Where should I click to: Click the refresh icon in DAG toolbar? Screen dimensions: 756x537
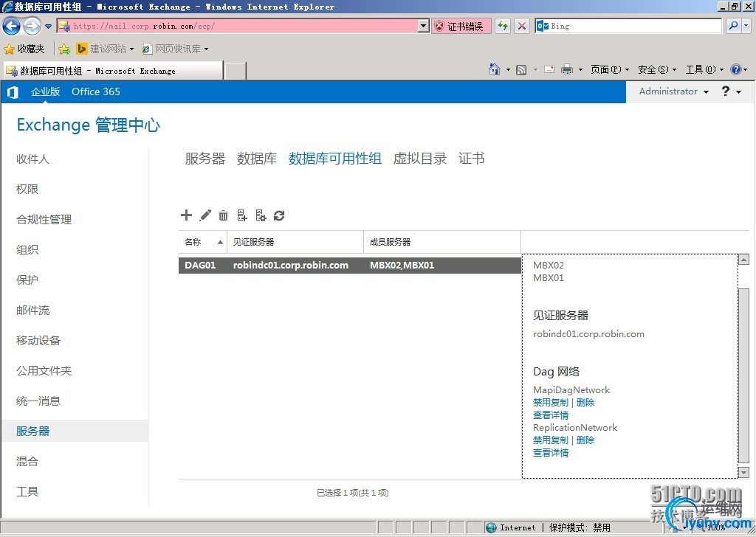[279, 215]
